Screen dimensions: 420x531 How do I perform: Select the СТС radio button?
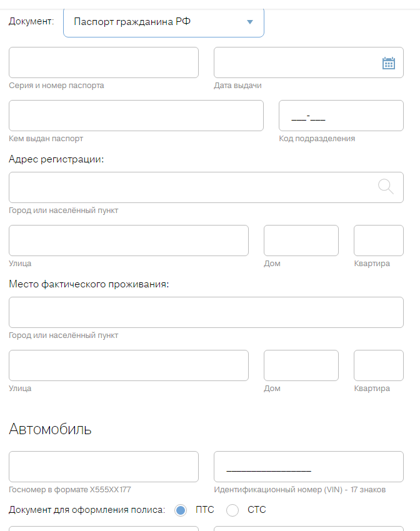tap(232, 510)
